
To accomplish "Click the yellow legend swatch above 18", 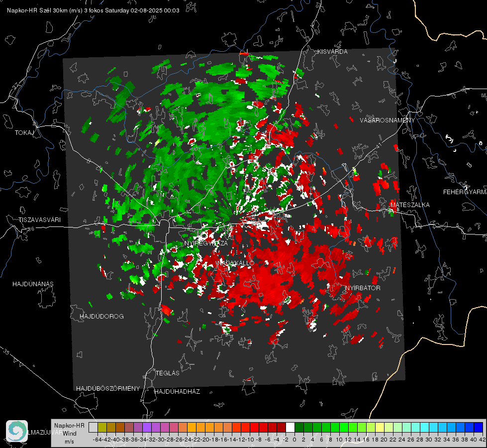I will pos(380,428).
